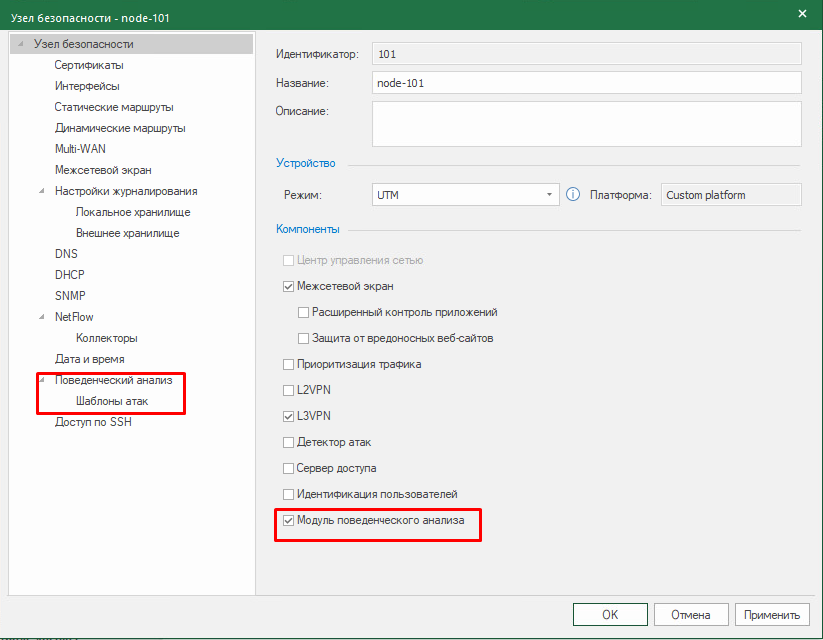Enable Расширенный контроль приложений checkbox

pos(303,312)
